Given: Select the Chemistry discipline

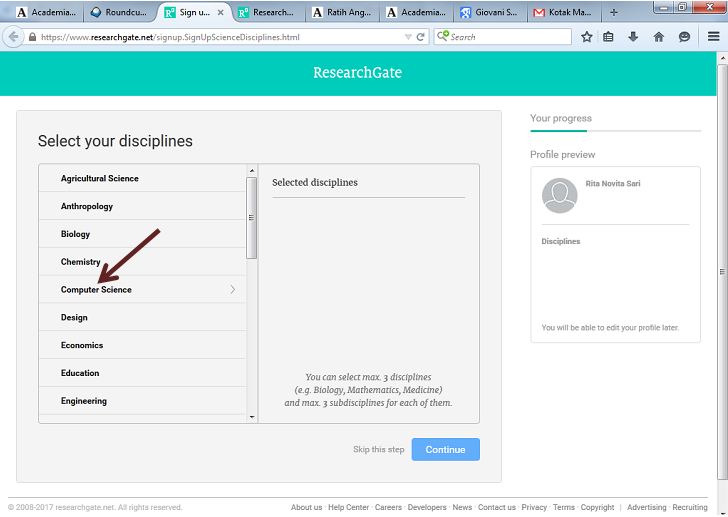Looking at the screenshot, I should pos(142,262).
